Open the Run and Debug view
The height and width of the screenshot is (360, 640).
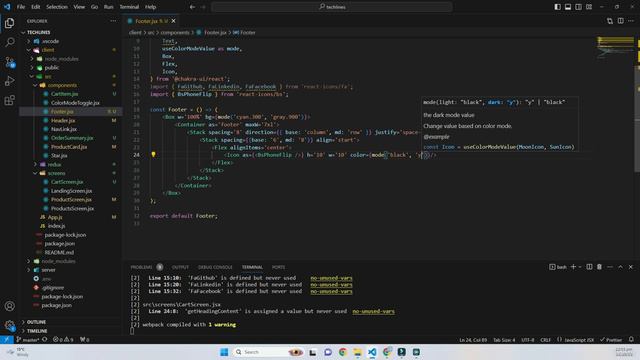tap(9, 81)
